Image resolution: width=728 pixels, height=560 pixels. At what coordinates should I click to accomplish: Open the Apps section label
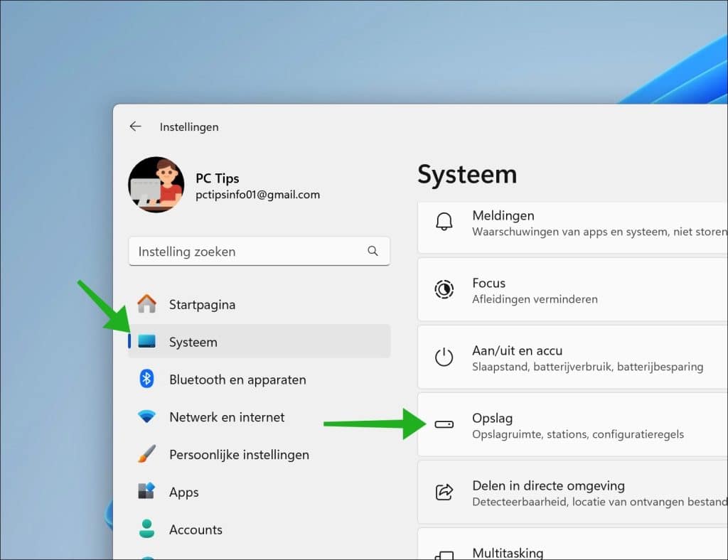coord(184,492)
